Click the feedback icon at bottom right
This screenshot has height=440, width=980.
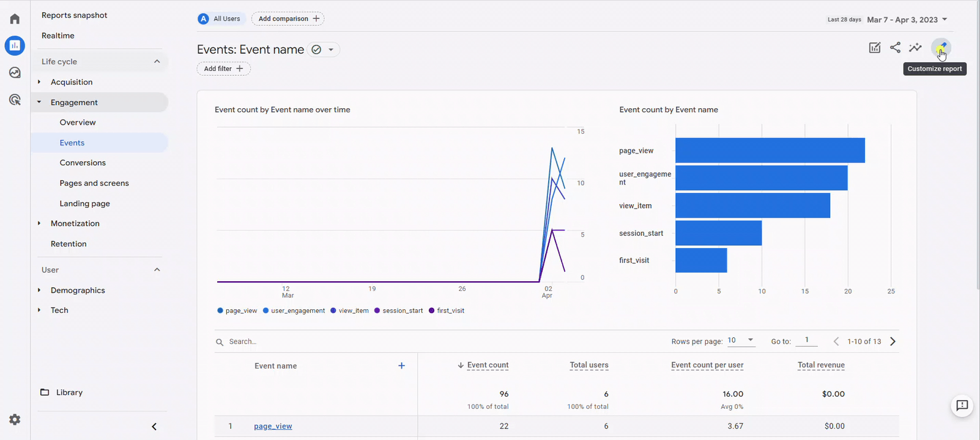point(962,405)
